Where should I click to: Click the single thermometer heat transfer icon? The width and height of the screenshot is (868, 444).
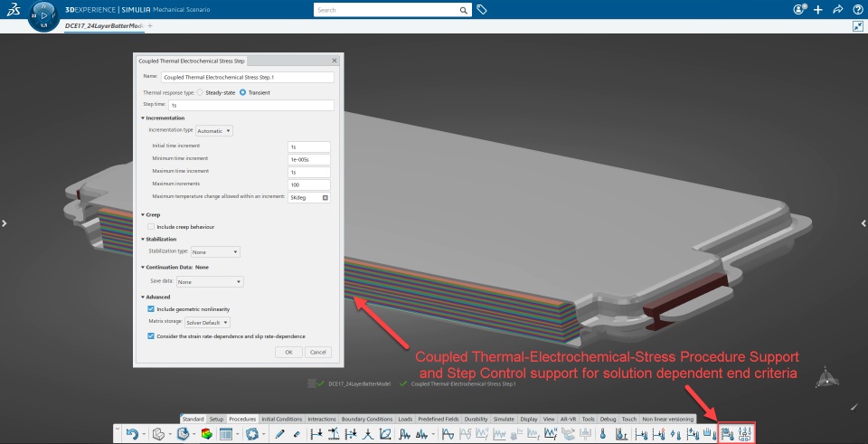coord(602,435)
